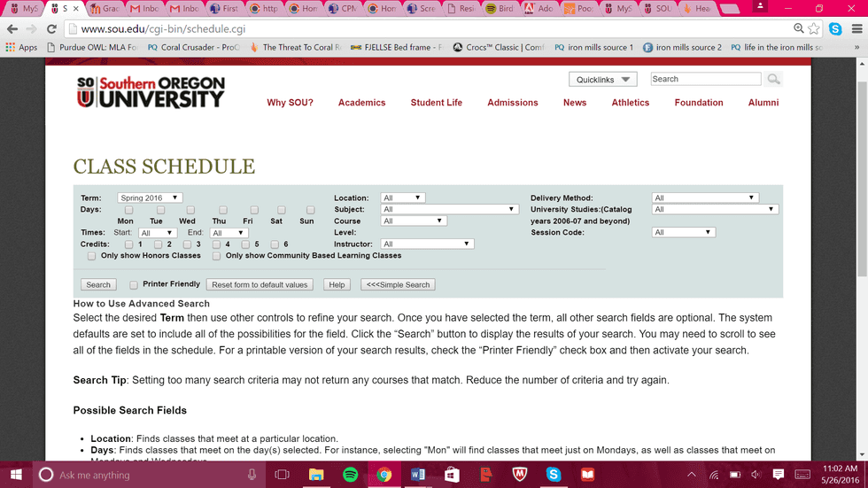This screenshot has height=488, width=868.
Task: Click Reset form to default values
Action: point(260,284)
